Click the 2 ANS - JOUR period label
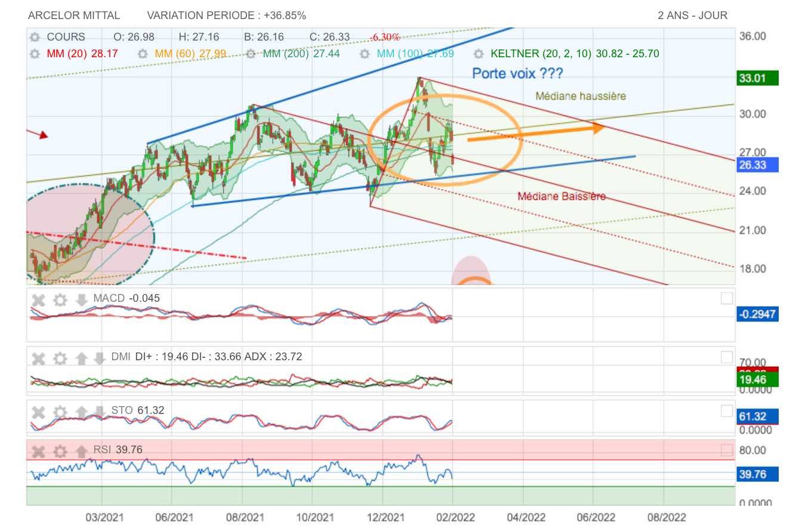Image resolution: width=802 pixels, height=532 pixels. (x=693, y=16)
